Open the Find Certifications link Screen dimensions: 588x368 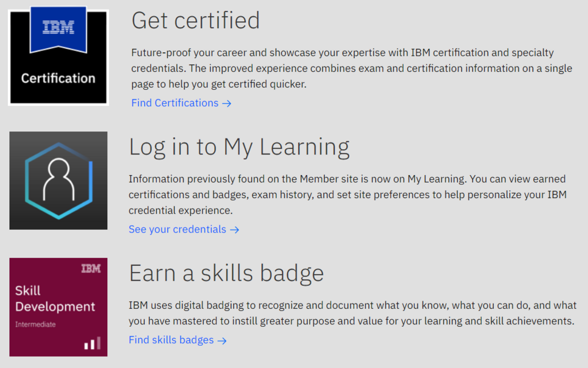tap(175, 103)
